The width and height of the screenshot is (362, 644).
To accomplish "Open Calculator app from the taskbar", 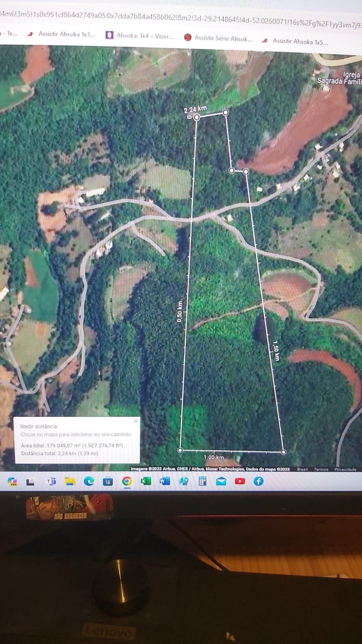I will point(202,481).
